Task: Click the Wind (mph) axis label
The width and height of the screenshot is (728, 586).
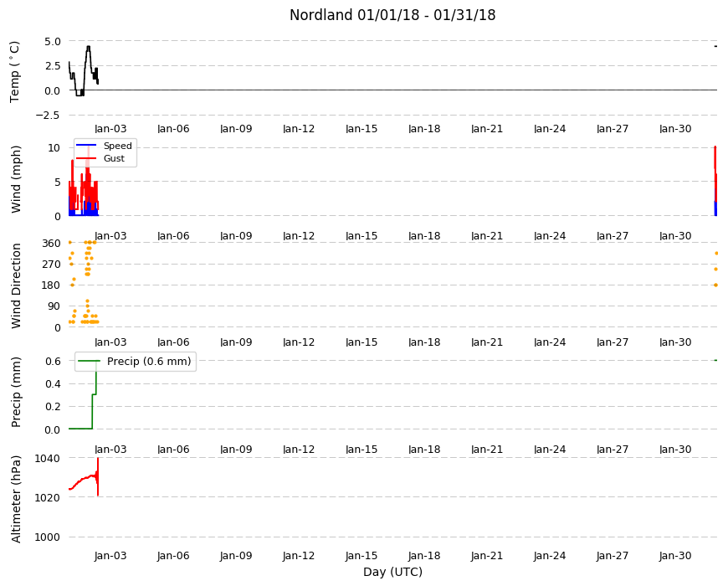Action: [16, 179]
